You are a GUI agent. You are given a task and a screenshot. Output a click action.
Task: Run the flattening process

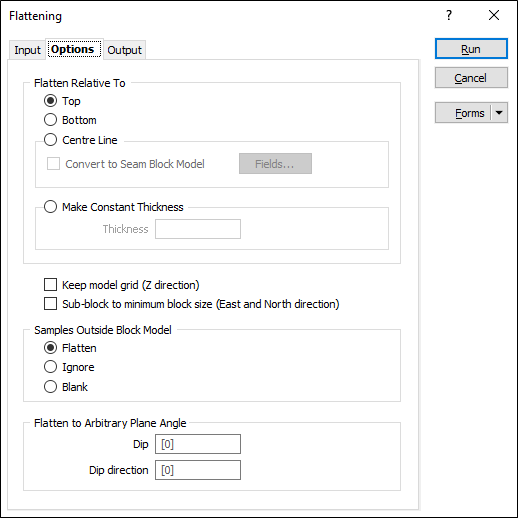[471, 49]
